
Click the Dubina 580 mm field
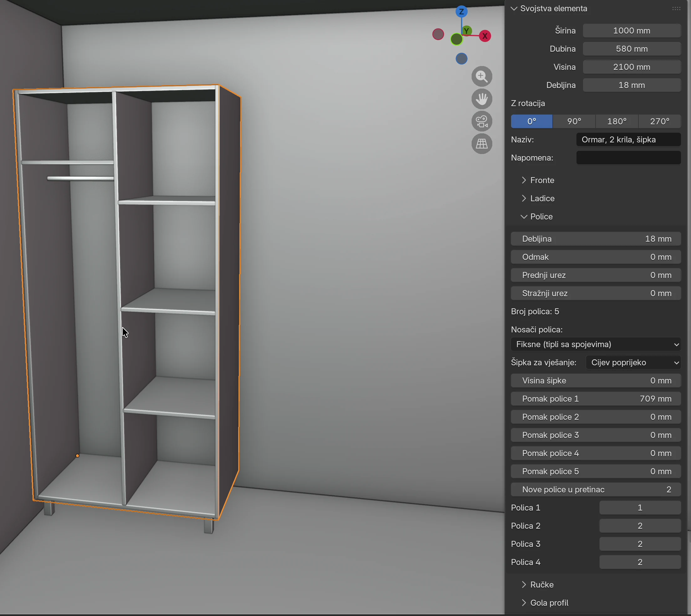pyautogui.click(x=632, y=49)
